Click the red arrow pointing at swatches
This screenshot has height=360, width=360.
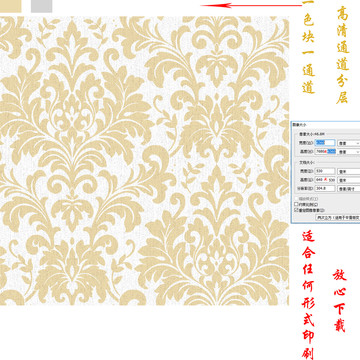point(251,5)
